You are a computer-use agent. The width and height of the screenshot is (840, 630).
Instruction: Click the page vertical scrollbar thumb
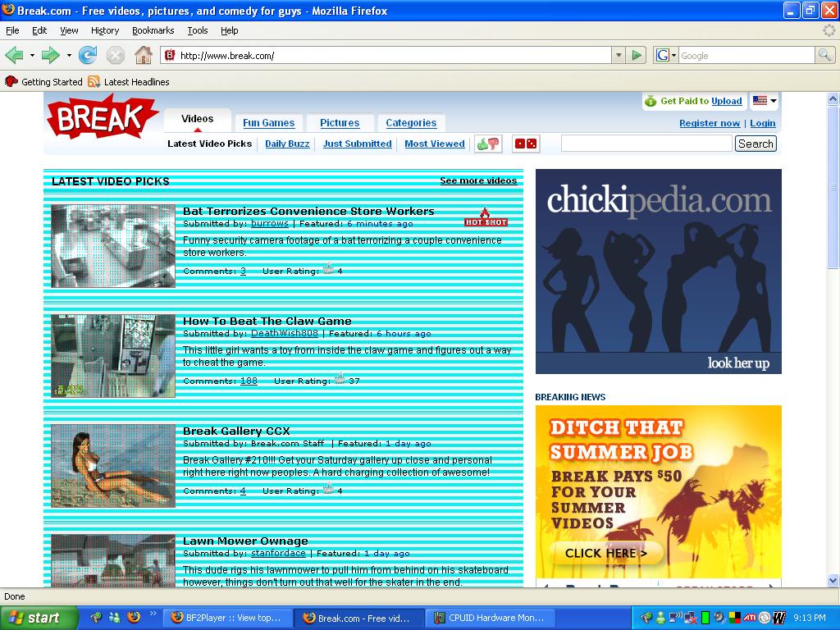pos(833,186)
